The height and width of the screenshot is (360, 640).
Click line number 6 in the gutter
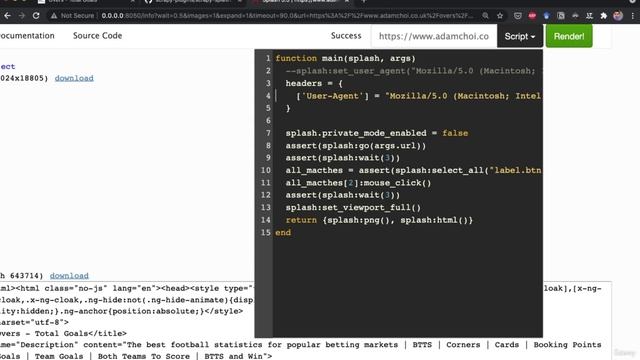pos(268,120)
